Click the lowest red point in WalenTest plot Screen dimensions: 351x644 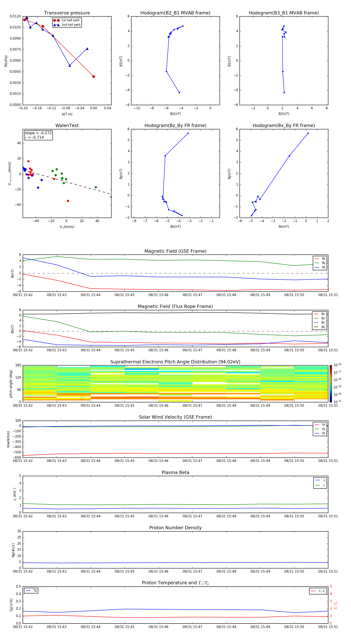pos(68,201)
